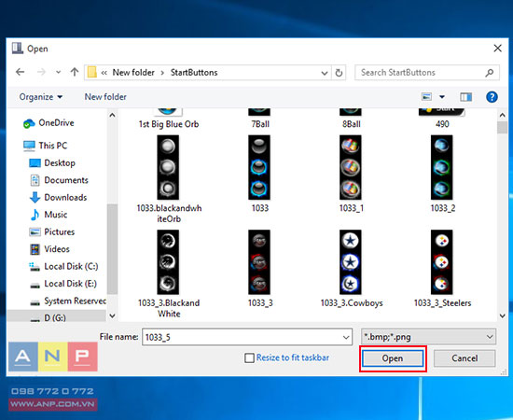Select This PC in the navigation pane
Screen dimensions: 513x420
tap(45, 146)
